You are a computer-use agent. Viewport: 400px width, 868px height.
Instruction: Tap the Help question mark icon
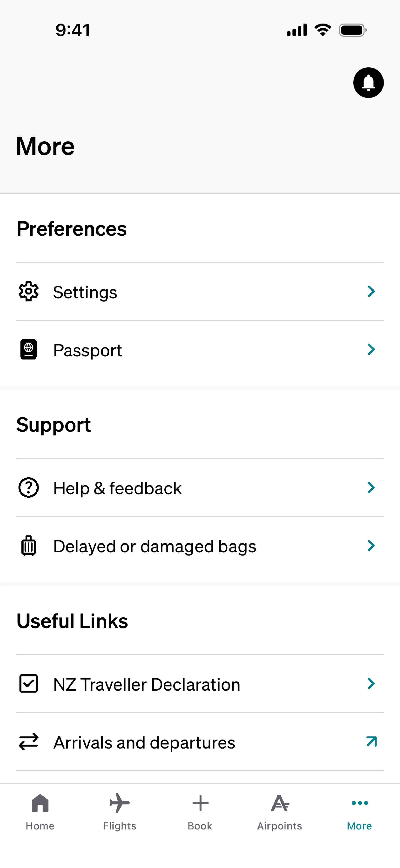[29, 488]
